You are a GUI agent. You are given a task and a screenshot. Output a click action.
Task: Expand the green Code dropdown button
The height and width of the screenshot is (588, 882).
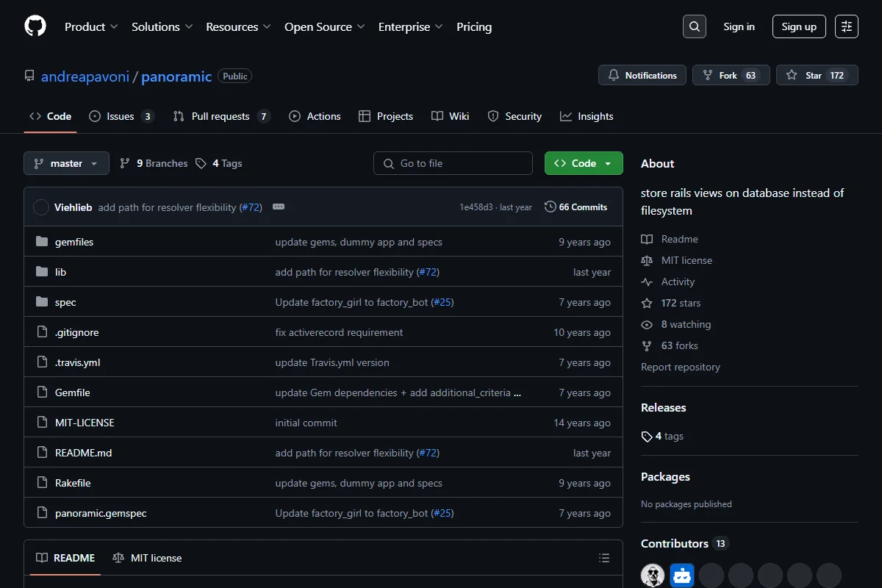point(584,163)
